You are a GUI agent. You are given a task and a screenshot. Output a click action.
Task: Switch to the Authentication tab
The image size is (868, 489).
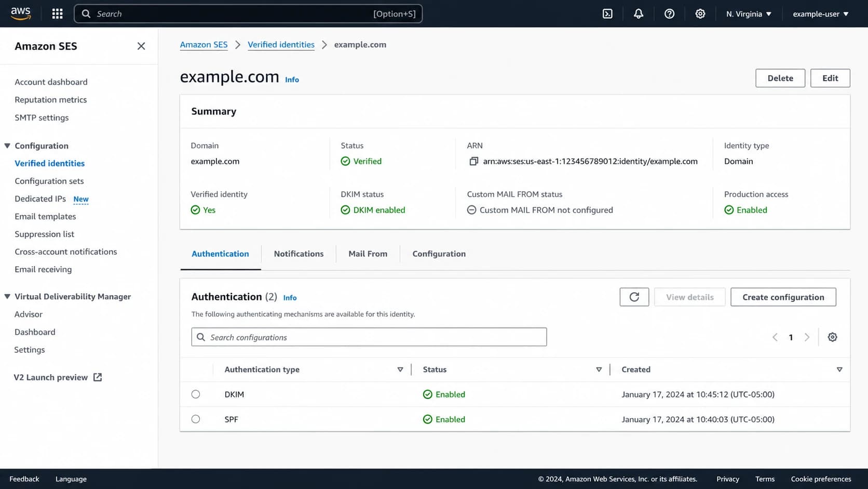[220, 254]
